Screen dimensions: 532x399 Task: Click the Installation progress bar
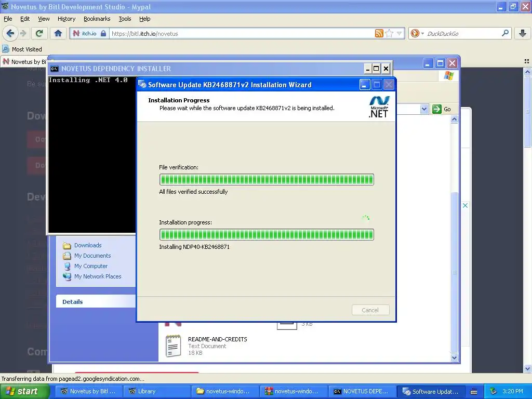coord(267,234)
